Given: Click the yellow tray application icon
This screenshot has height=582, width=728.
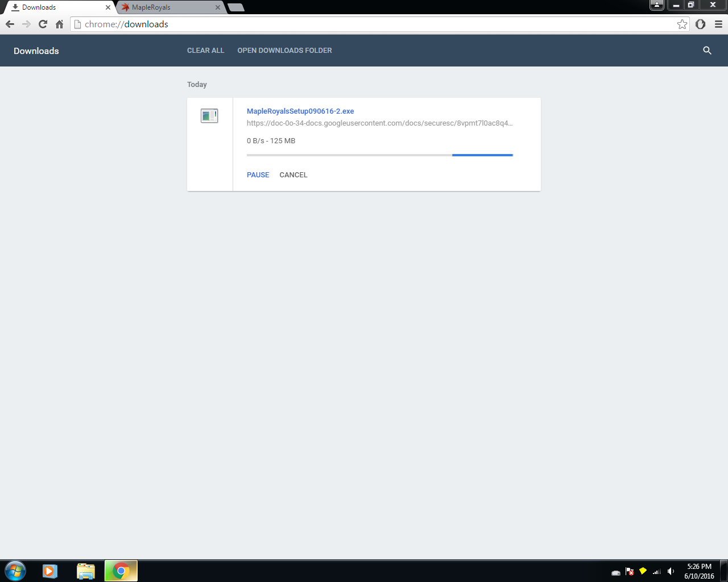Looking at the screenshot, I should coord(643,571).
